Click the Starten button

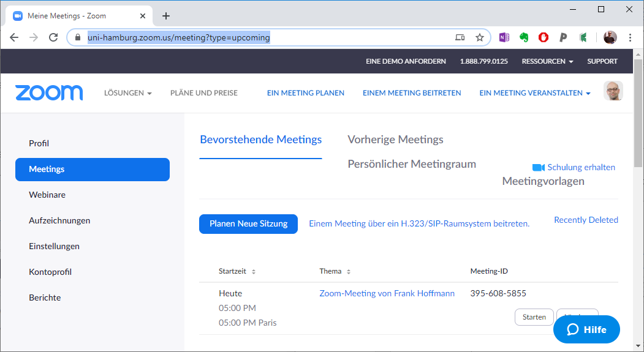534,317
